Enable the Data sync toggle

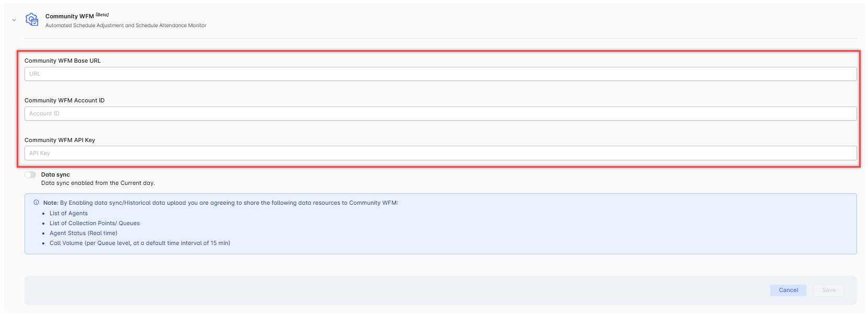(30, 175)
